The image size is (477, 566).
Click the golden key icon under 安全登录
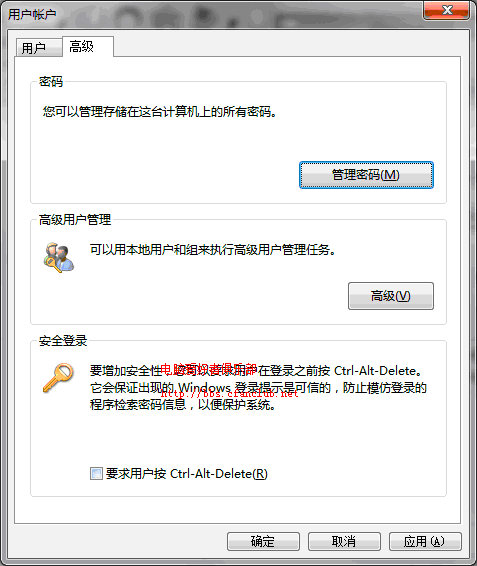[x=58, y=378]
